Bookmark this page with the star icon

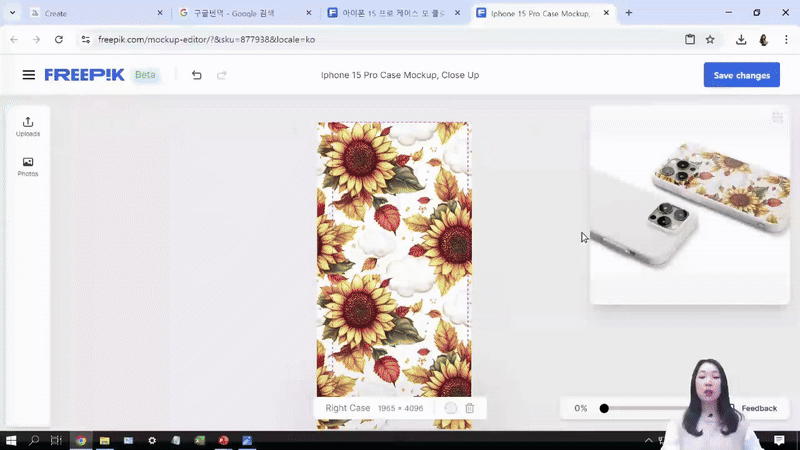(x=710, y=40)
